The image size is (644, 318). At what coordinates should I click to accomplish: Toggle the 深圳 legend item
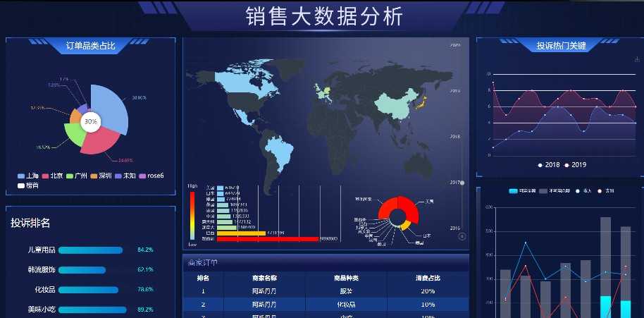click(101, 176)
